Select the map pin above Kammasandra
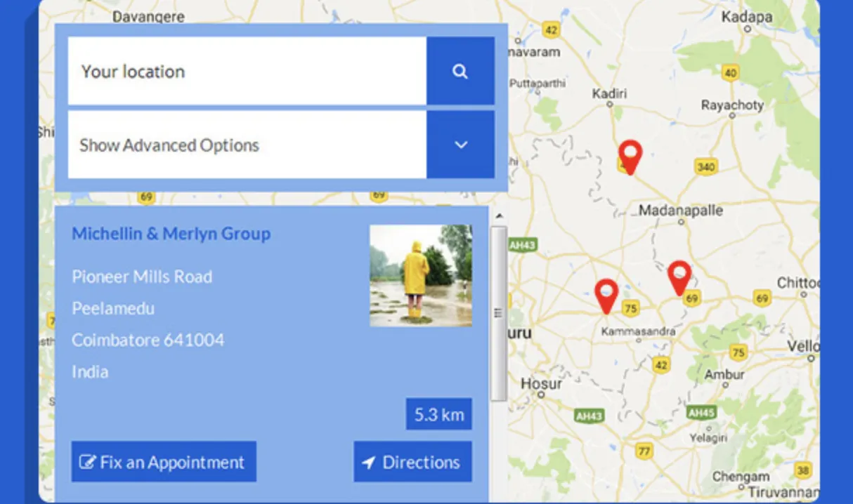This screenshot has width=853, height=504. 606,296
